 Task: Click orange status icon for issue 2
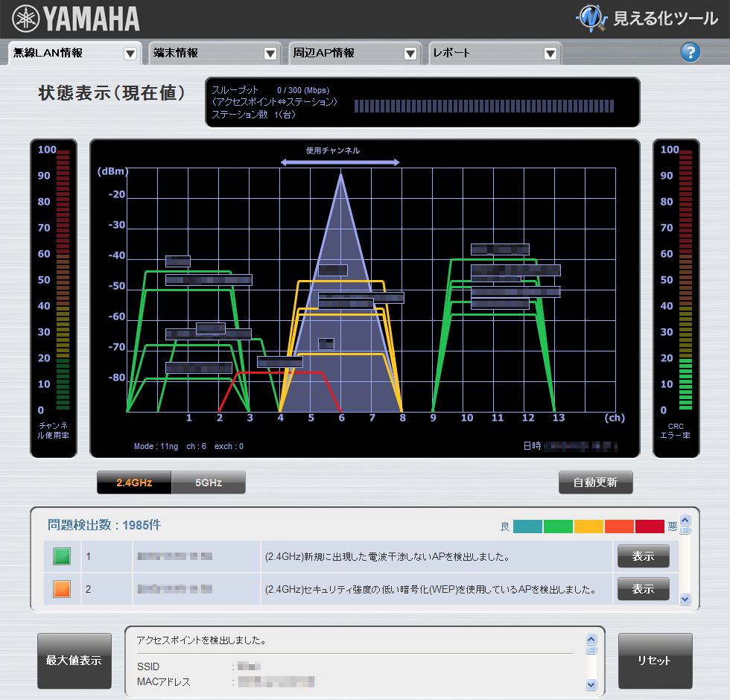(62, 589)
